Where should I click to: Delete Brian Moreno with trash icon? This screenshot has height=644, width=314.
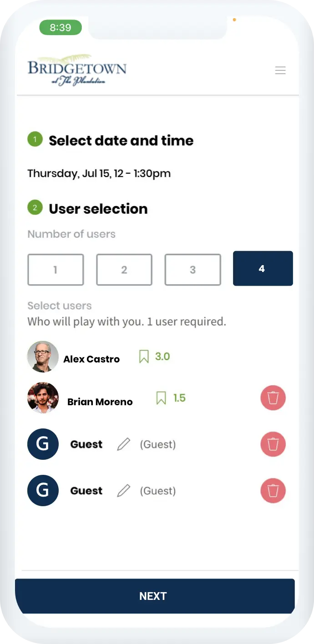click(273, 398)
